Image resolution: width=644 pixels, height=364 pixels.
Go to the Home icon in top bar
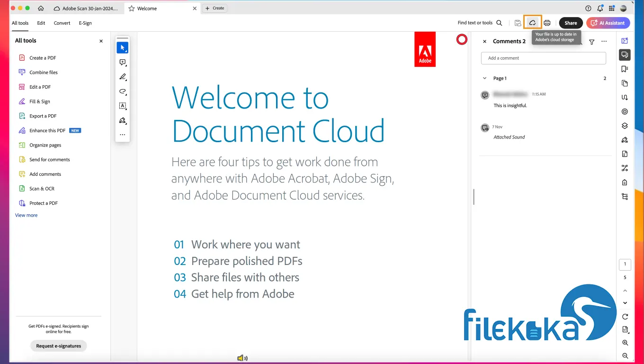[x=41, y=8]
